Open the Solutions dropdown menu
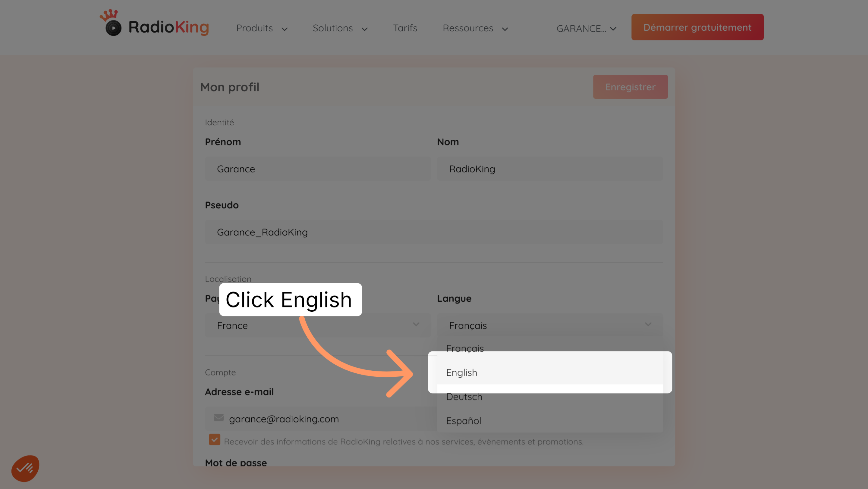This screenshot has width=868, height=489. coord(340,28)
